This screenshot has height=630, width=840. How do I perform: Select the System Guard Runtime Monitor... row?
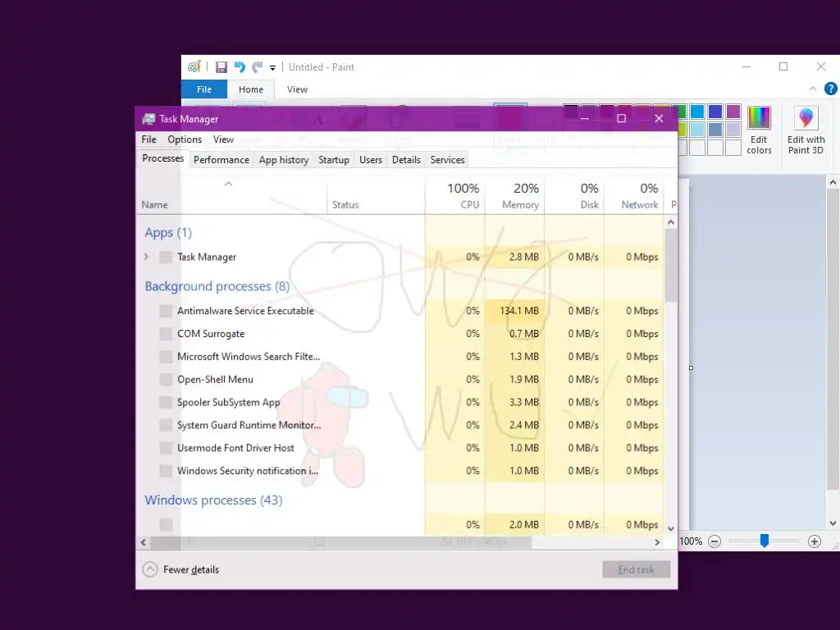click(399, 426)
